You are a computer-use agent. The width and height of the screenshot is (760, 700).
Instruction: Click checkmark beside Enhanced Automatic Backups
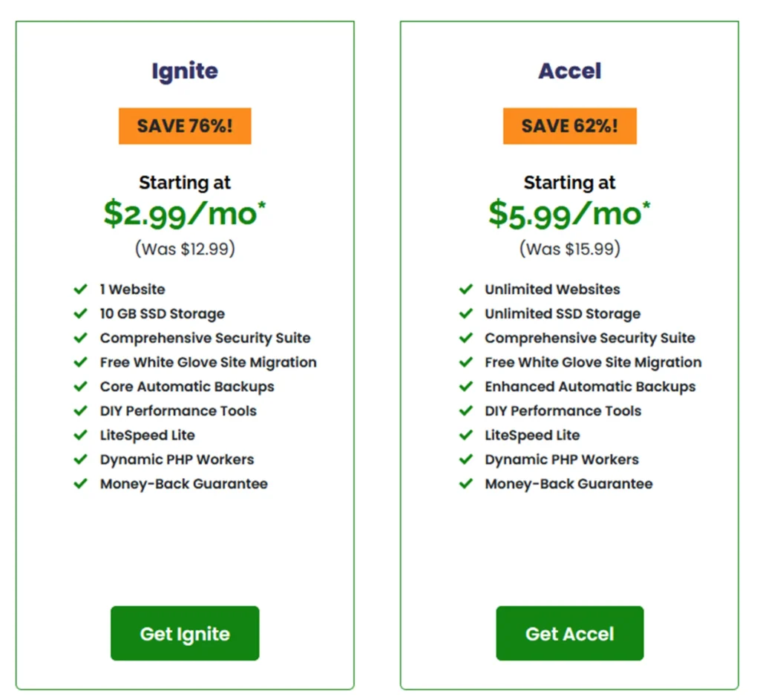[466, 386]
